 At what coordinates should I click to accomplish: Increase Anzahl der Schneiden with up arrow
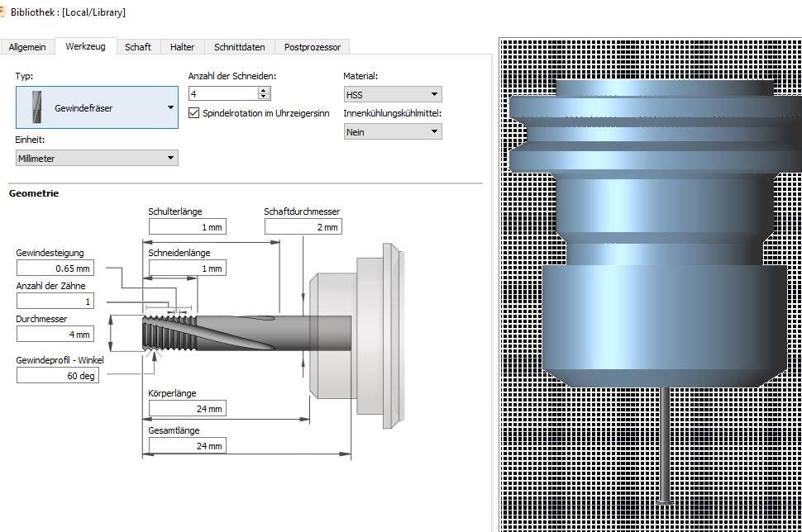click(x=264, y=90)
